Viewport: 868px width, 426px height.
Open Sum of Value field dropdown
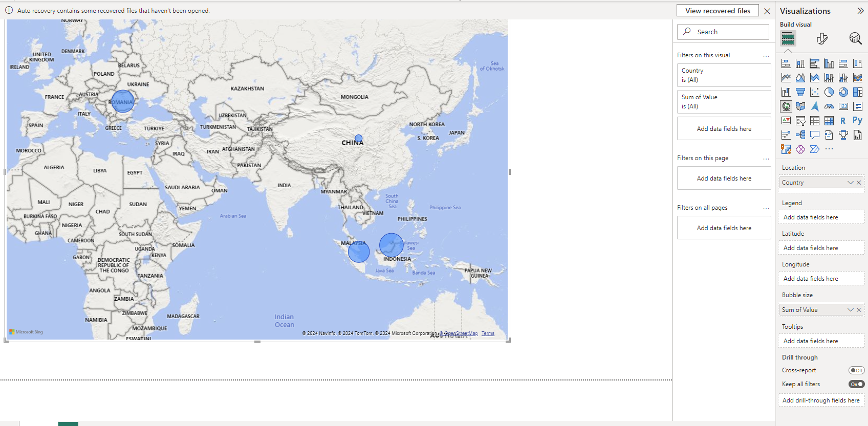850,310
